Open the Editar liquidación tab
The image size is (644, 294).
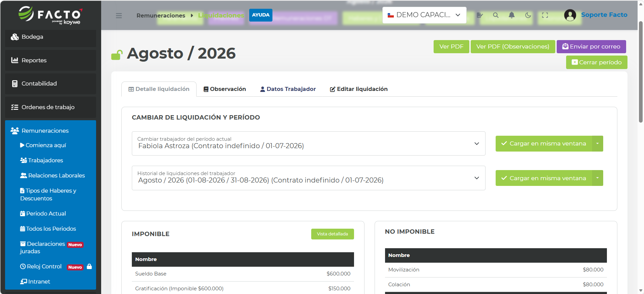coord(359,89)
